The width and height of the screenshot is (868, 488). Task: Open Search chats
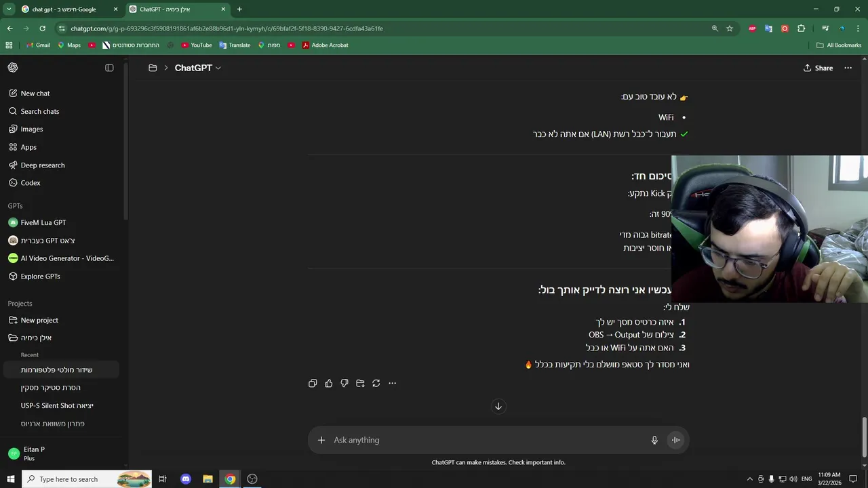coord(61,111)
